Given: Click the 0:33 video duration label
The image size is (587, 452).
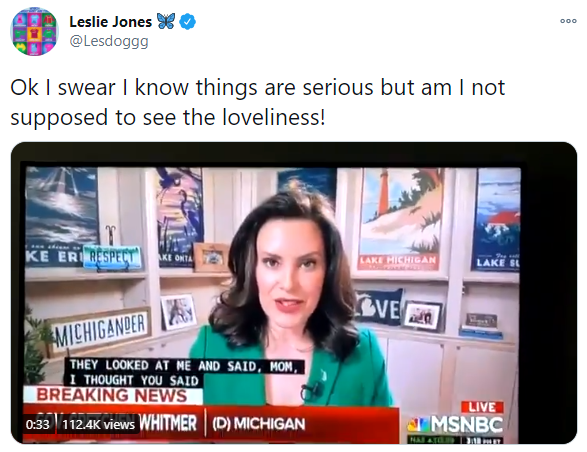Looking at the screenshot, I should (x=37, y=425).
